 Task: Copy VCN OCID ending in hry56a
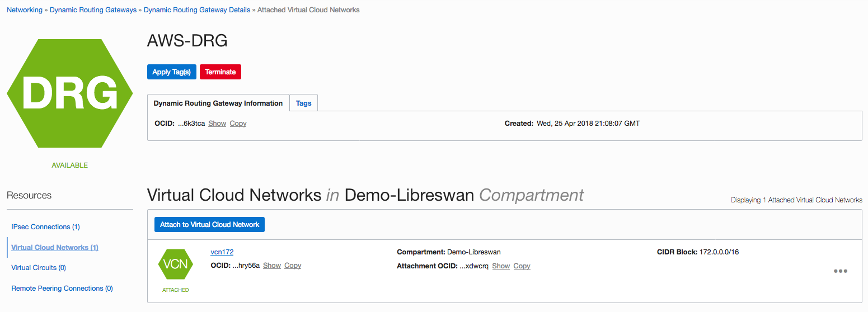click(x=293, y=266)
